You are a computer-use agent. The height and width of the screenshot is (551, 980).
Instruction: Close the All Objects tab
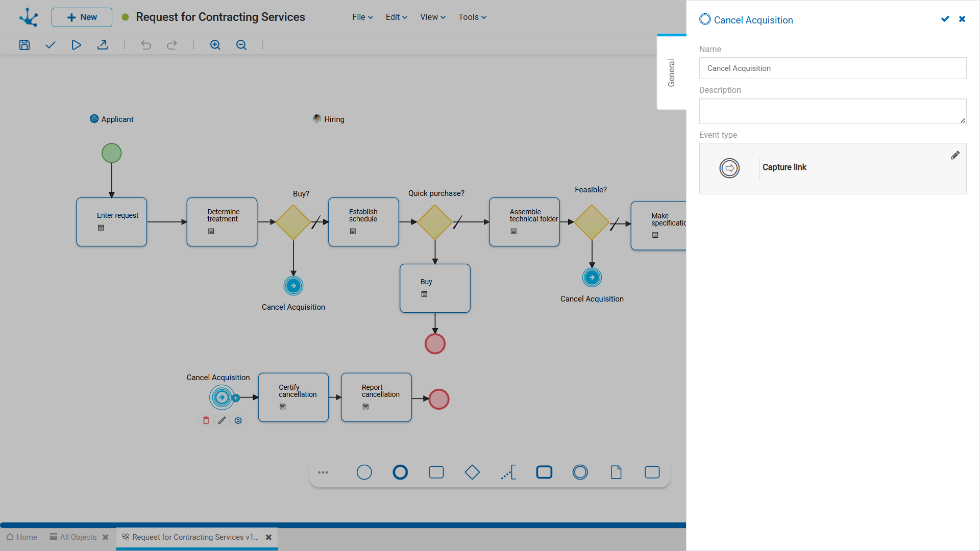[x=106, y=537]
